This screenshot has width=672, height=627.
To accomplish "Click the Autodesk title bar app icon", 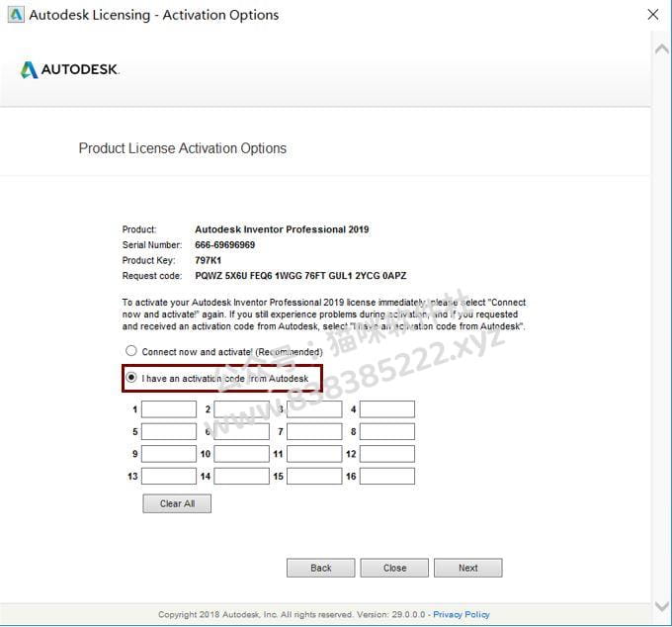I will point(16,15).
